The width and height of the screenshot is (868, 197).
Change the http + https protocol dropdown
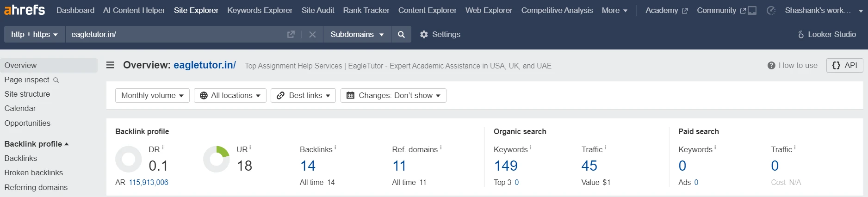coord(34,34)
